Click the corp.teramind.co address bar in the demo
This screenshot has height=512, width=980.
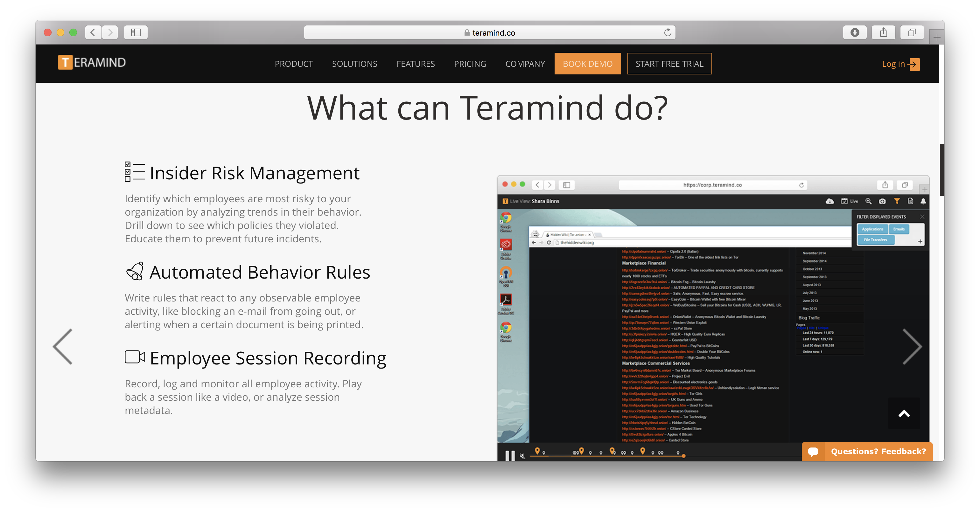coord(712,185)
